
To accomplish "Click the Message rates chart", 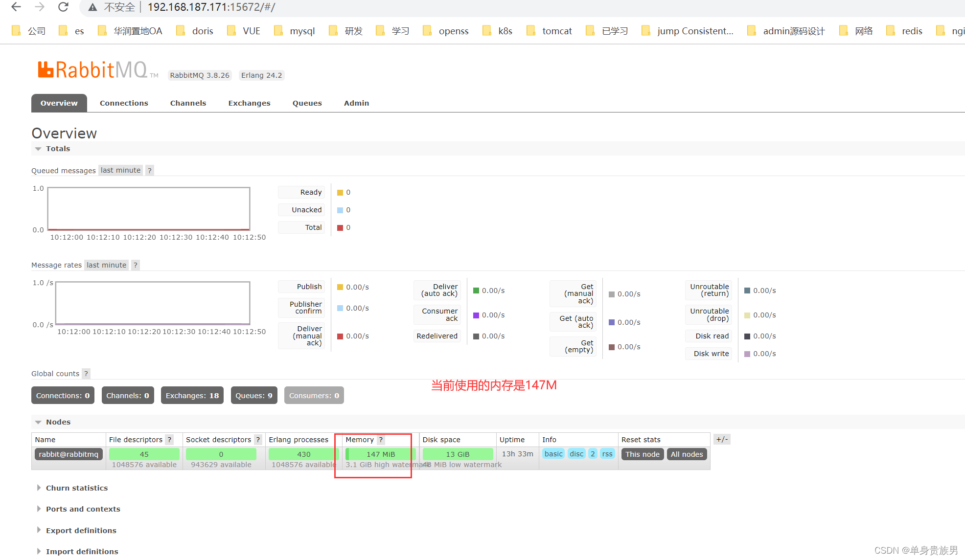I will 153,303.
